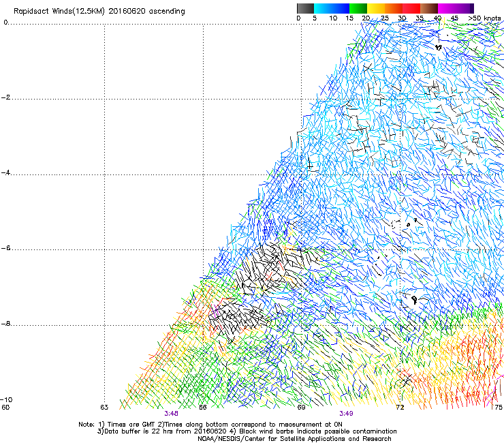
Task: Click the yellow 20-25 knots legend segment
Action: (x=376, y=8)
